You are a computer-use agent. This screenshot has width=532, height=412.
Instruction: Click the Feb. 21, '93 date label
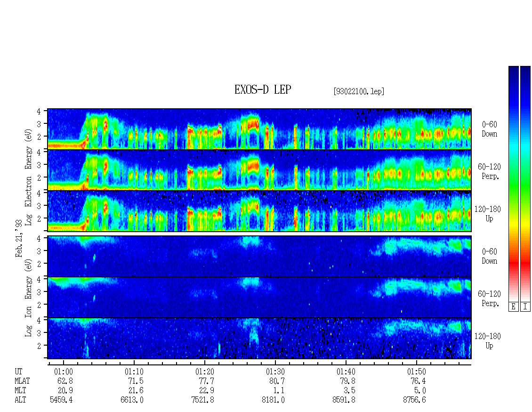point(19,238)
